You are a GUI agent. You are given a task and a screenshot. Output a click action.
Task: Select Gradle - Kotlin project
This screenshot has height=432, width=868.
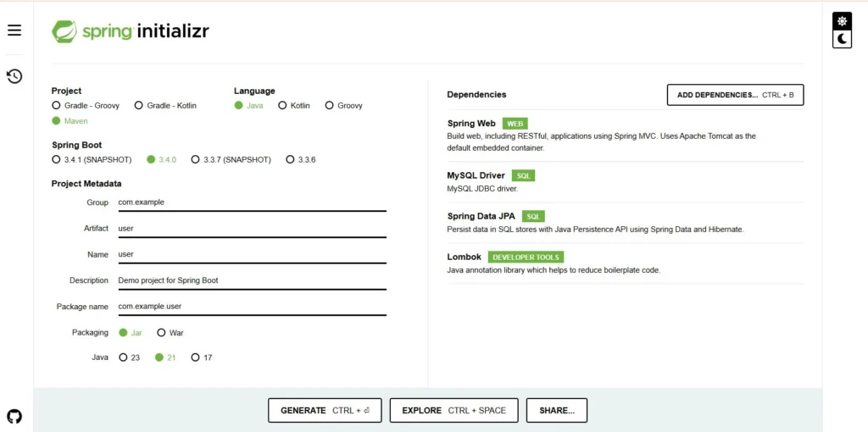click(165, 106)
